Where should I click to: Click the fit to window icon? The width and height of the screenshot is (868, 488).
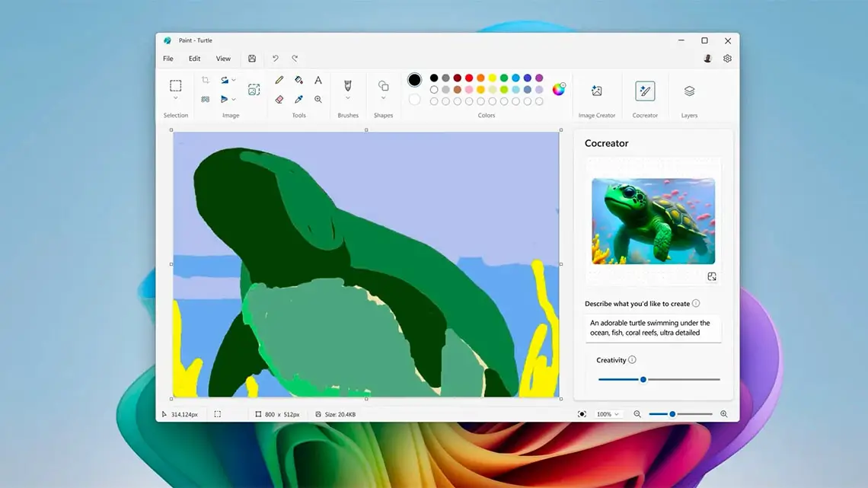coord(582,414)
